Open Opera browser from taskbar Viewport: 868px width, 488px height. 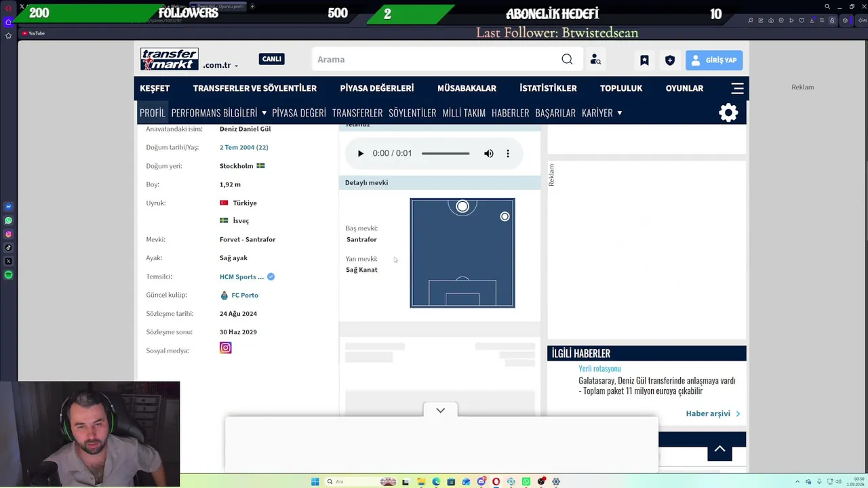coord(496,482)
